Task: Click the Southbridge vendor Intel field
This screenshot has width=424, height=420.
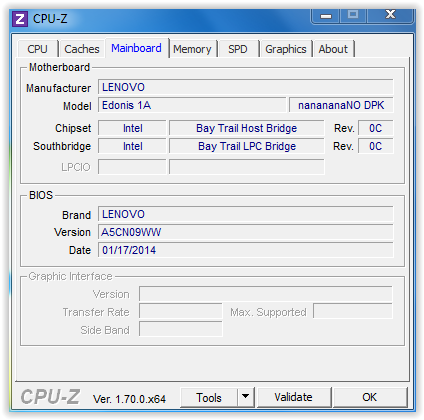Action: coord(132,146)
